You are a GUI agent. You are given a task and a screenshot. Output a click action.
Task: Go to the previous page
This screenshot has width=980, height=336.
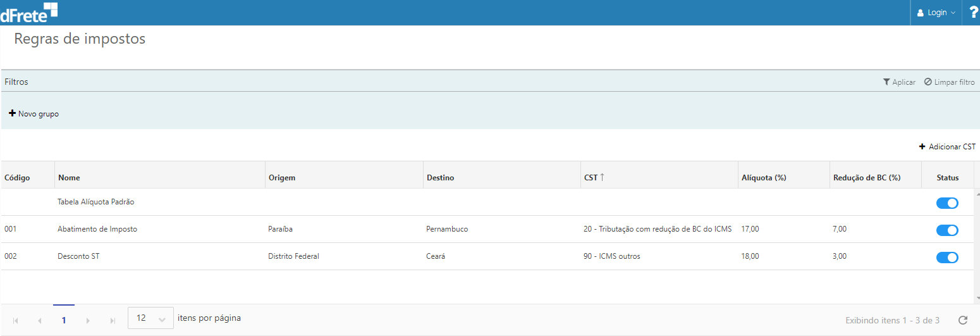tap(40, 321)
